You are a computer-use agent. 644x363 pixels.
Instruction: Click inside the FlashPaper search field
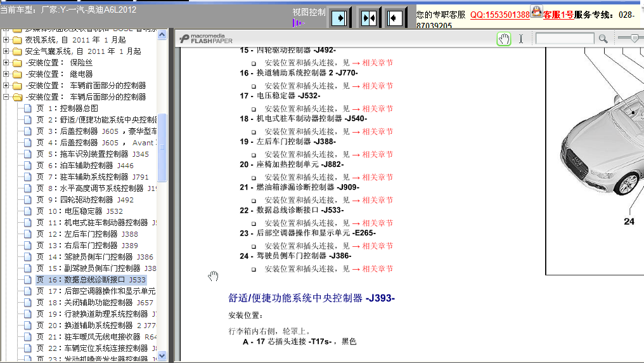point(565,39)
